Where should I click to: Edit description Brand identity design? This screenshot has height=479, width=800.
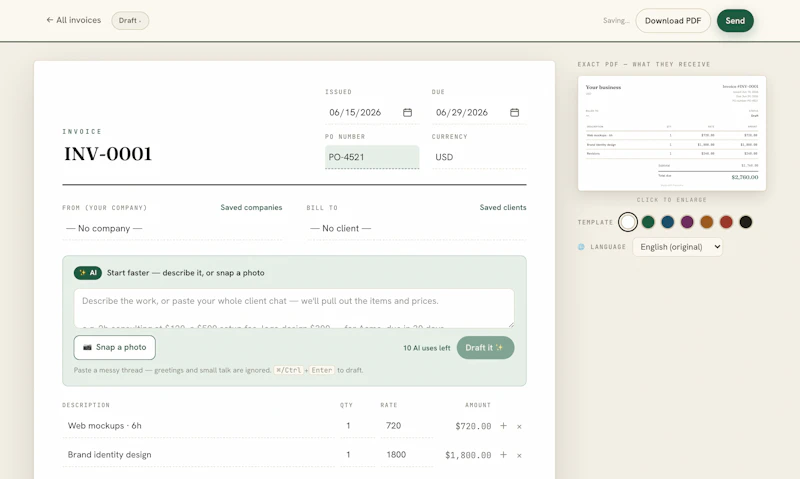[198, 455]
